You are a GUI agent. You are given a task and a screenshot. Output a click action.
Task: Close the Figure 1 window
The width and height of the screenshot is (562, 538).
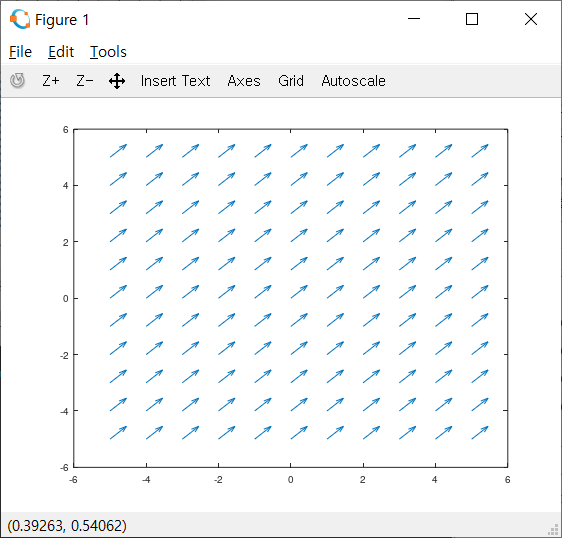point(531,19)
